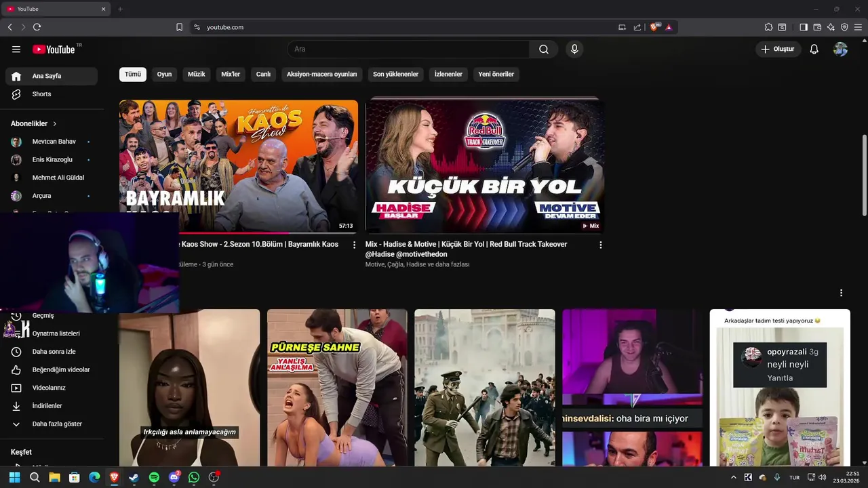
Task: Click the page vertical scrollbar
Action: (864, 176)
